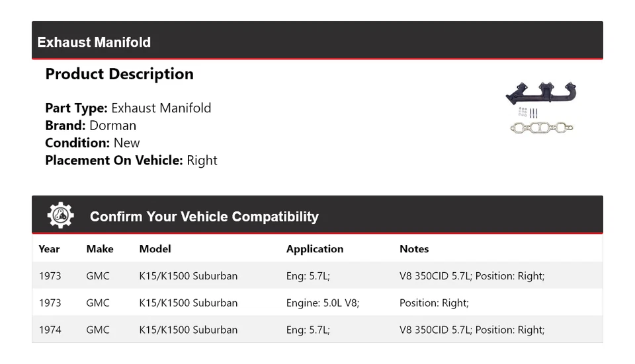635x364 pixels.
Task: Select the 1974 row's K15/K1500 Suburban model
Action: pos(188,330)
